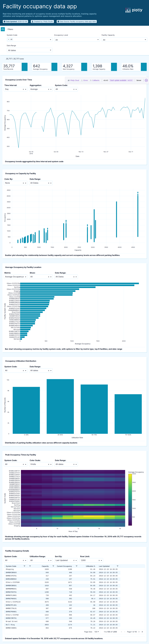This screenshot has height=644, width=149.
Task: Click the Data Source badge
Action: click(x=77, y=22)
